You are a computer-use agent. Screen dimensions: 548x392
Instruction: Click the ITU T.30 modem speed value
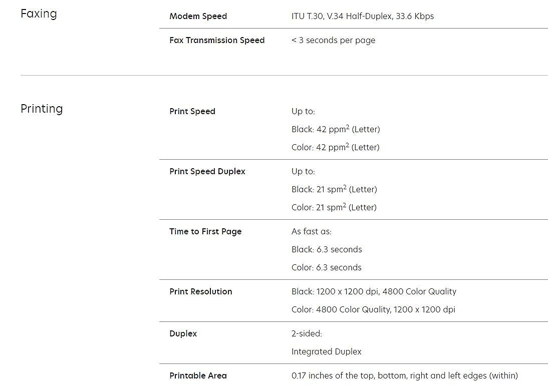click(362, 16)
